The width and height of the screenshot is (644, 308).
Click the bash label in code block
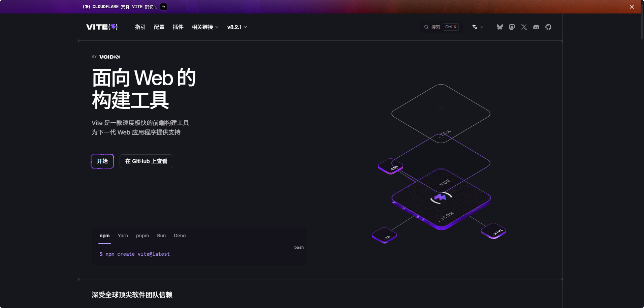[299, 247]
